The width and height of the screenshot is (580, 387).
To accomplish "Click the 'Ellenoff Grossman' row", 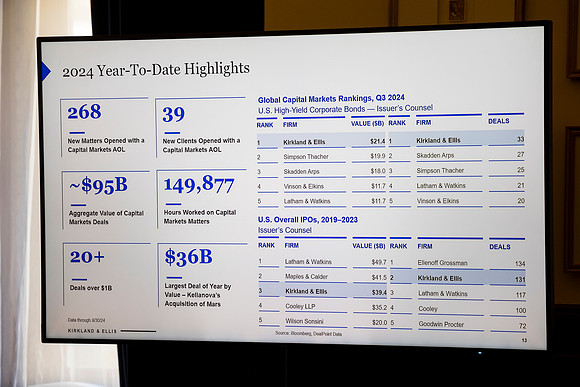I will point(442,263).
